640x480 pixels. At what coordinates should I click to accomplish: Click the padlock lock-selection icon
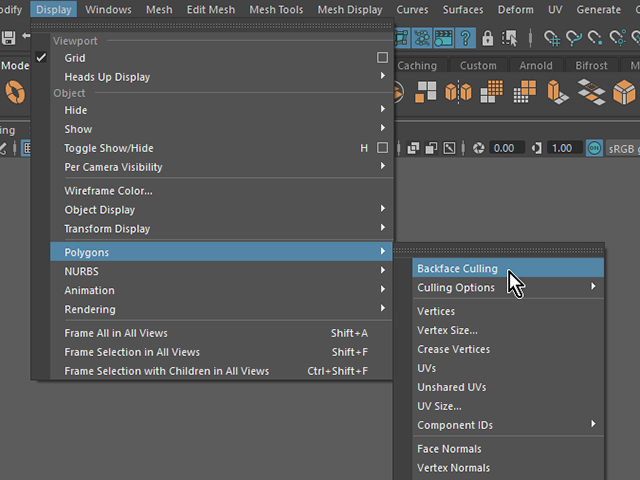point(487,38)
